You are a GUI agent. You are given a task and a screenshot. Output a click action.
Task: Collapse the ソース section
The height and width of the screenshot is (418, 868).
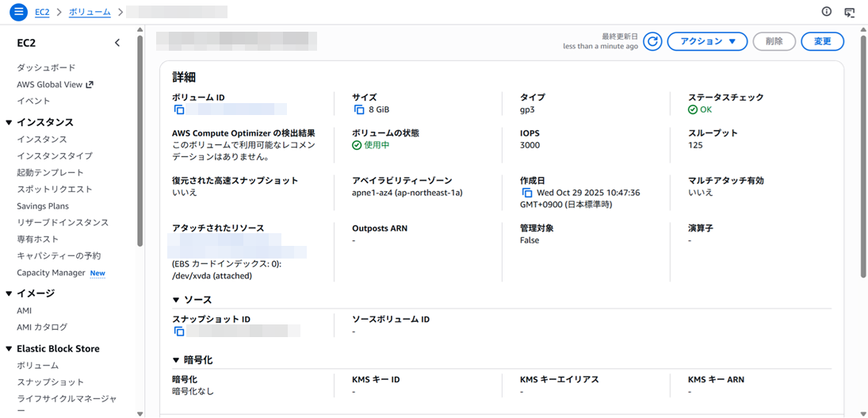[177, 300]
